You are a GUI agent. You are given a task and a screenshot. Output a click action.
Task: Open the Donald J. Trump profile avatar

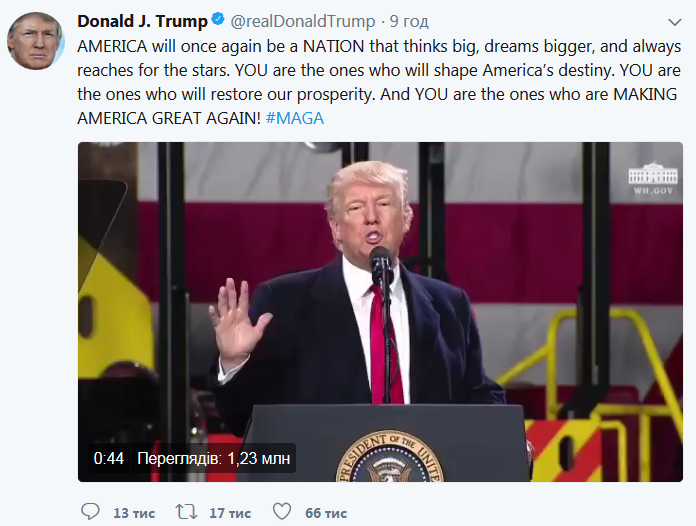36,40
